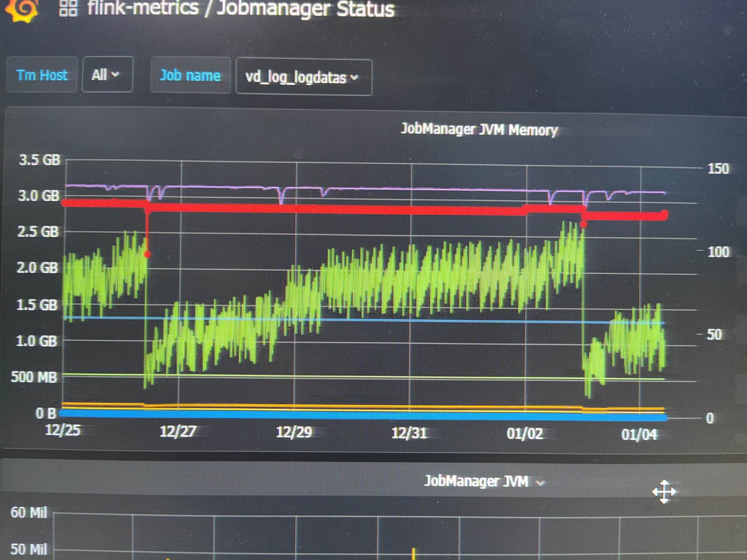Click the 12/31 x-axis date label
This screenshot has height=560, width=747.
(409, 433)
